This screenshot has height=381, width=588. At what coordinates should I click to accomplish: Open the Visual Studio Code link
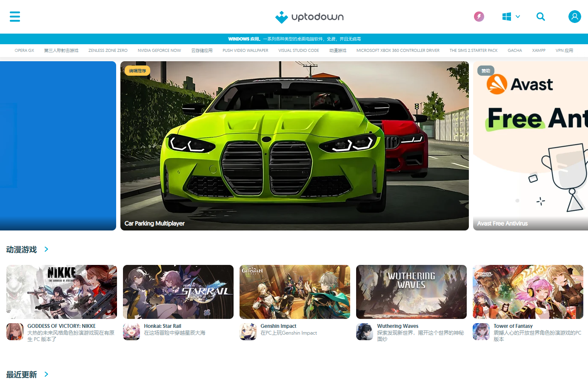tap(299, 51)
